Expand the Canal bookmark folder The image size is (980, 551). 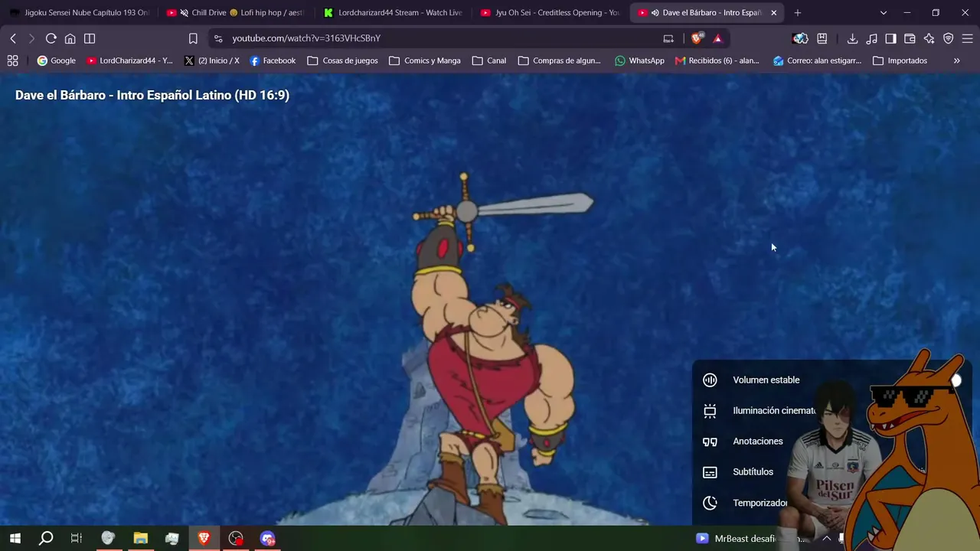(489, 60)
